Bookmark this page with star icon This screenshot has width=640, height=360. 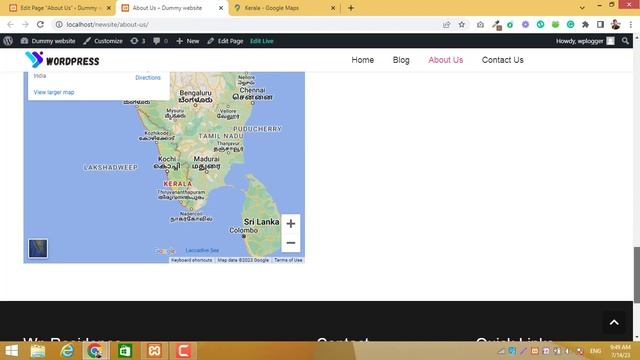[462, 24]
